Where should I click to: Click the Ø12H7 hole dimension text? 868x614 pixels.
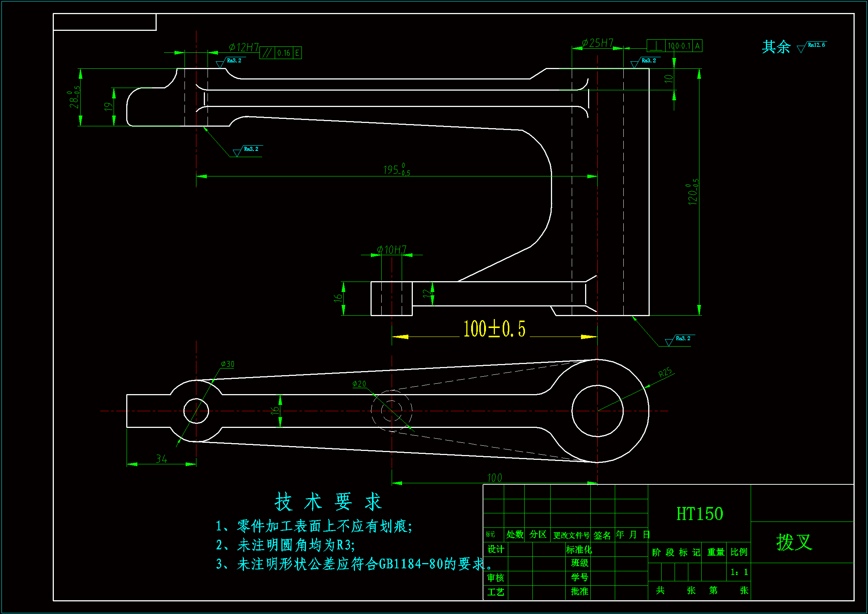coord(244,47)
